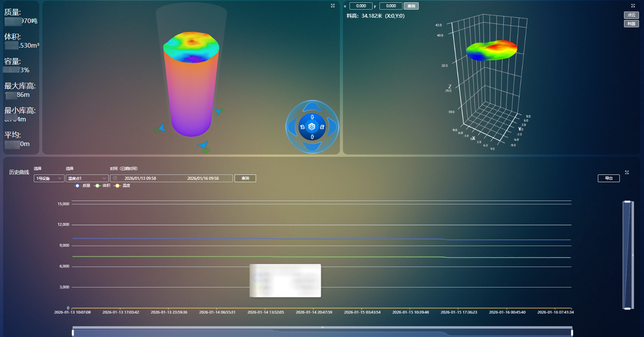Toggle 体积 series in chart legend
Screen dimensions: 644x337
tap(102, 186)
